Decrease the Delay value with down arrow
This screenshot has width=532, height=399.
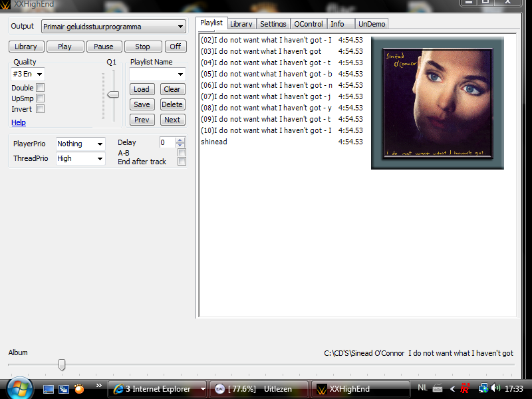point(180,145)
